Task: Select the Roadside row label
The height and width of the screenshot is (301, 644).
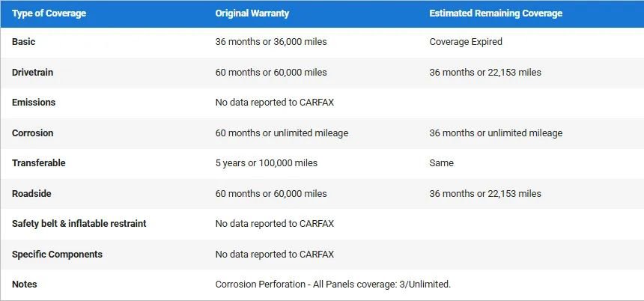Action: [31, 194]
